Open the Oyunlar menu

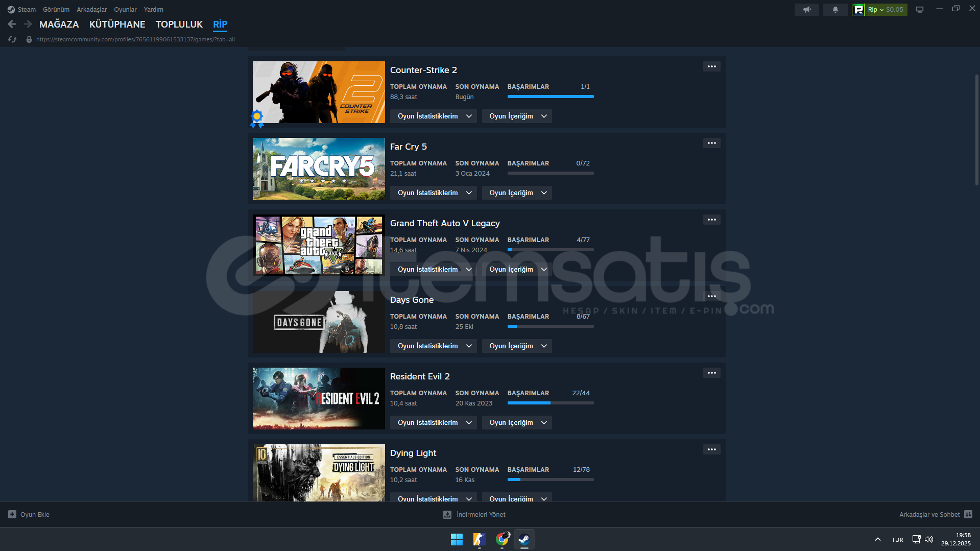[125, 9]
